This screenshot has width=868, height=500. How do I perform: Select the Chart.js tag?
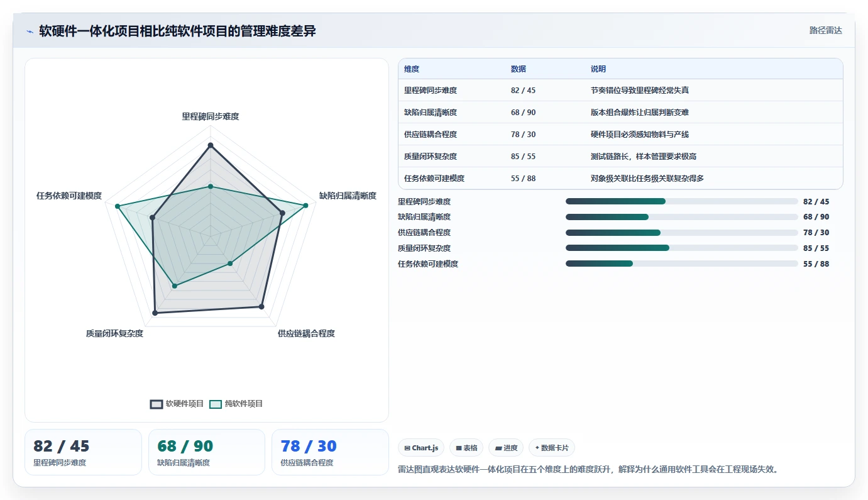pyautogui.click(x=421, y=448)
